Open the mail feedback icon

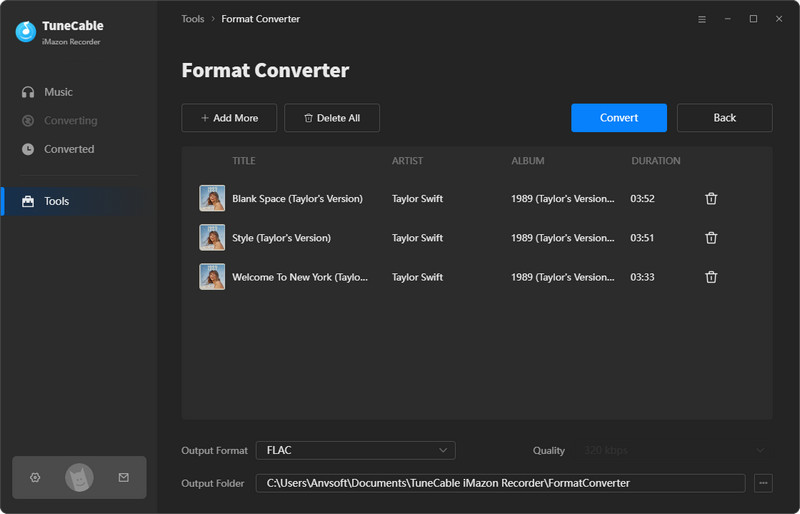pyautogui.click(x=123, y=477)
